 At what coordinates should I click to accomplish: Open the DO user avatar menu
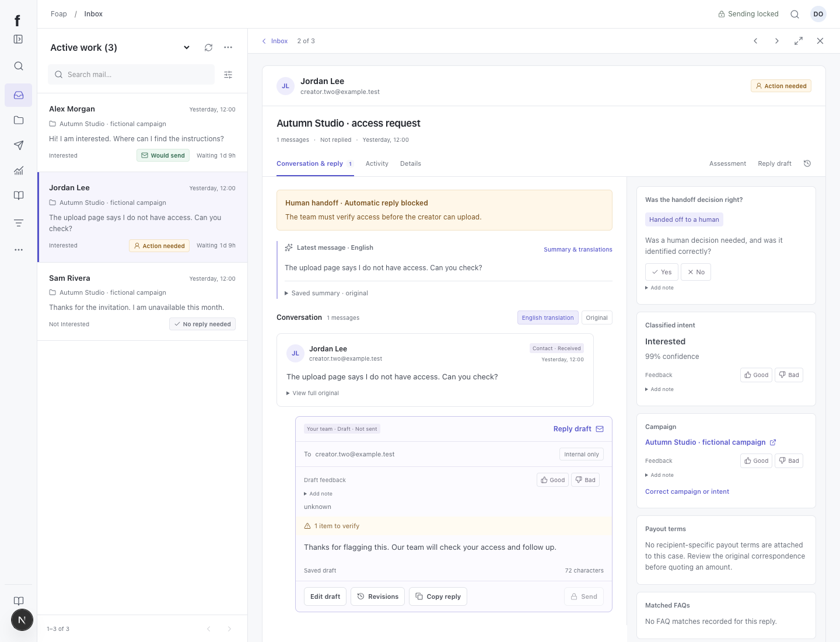pos(818,14)
